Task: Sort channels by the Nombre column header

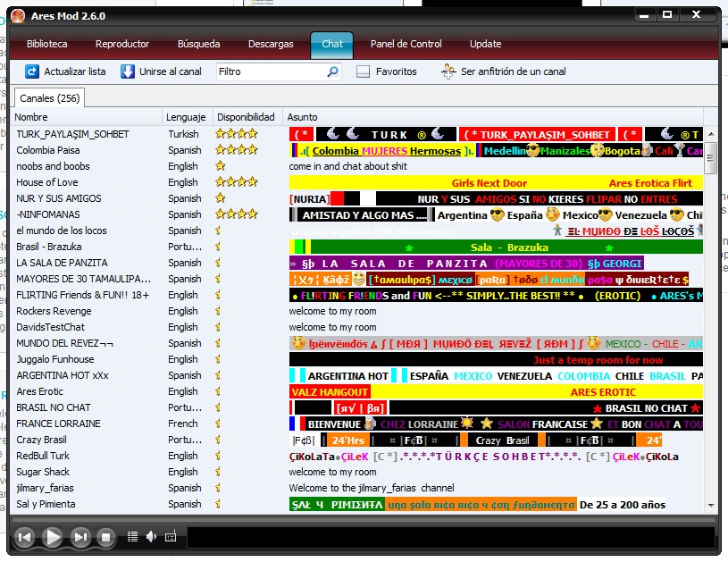Action: 86,117
